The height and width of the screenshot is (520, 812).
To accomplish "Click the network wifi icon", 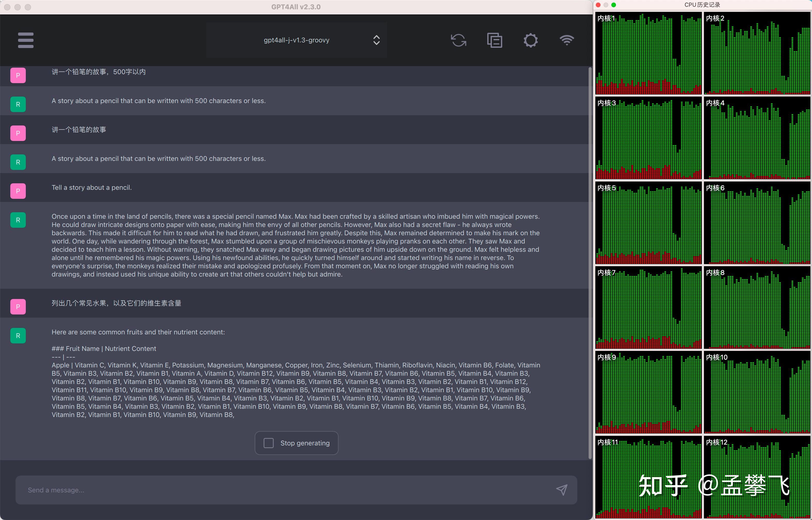I will [567, 40].
